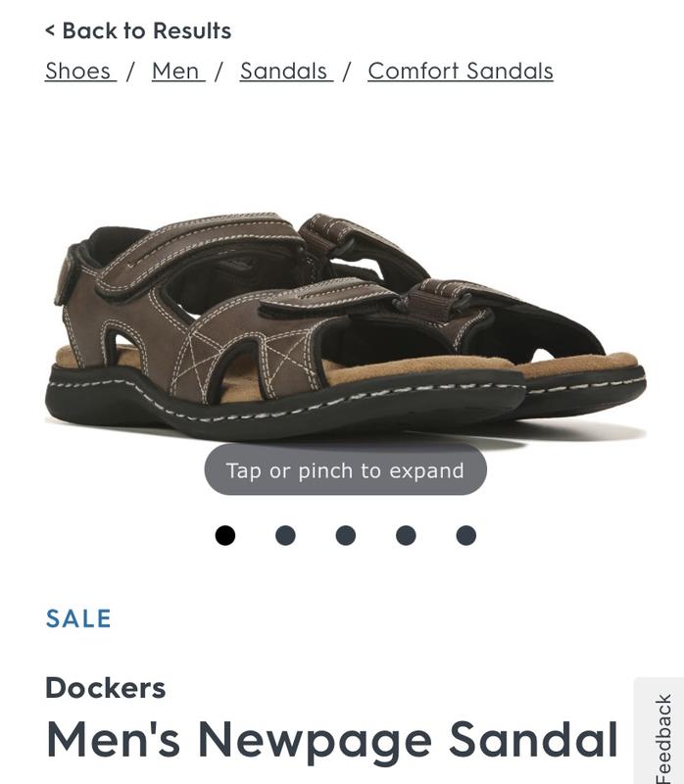The width and height of the screenshot is (684, 784).
Task: Switch to the second product image dot
Action: coord(285,535)
